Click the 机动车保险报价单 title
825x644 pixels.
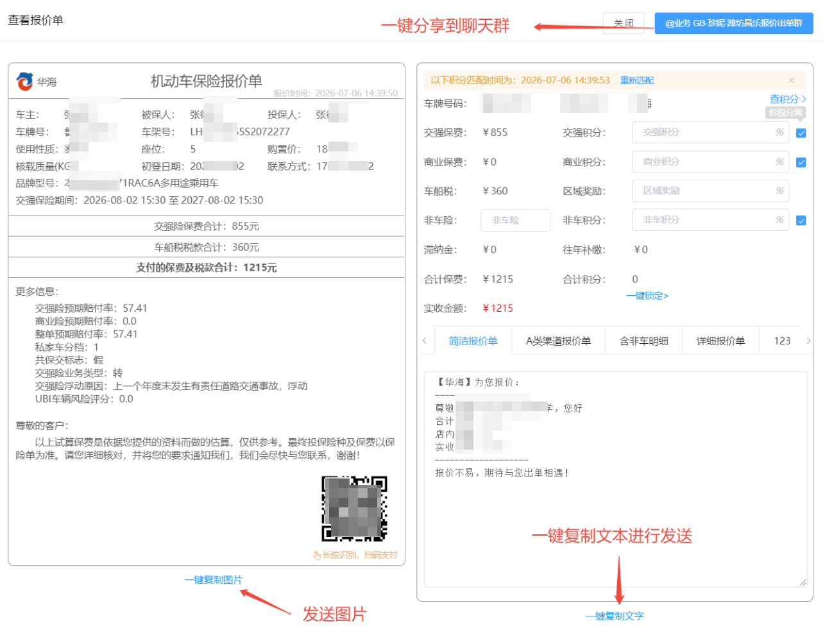(x=207, y=81)
